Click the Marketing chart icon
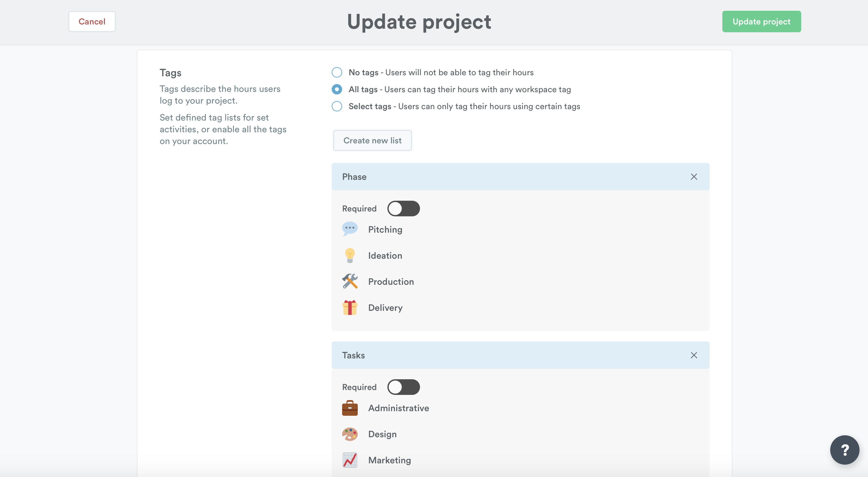Viewport: 868px width, 477px height. (x=350, y=460)
